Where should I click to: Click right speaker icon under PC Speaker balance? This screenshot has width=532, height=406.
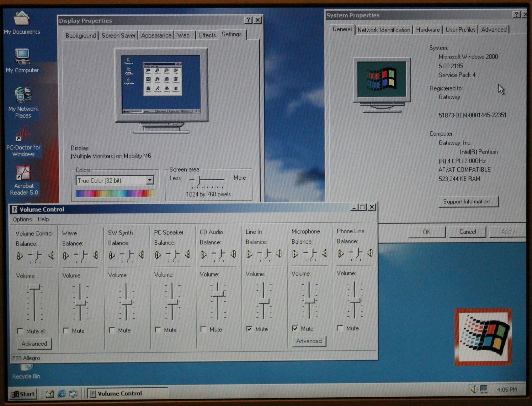point(188,254)
